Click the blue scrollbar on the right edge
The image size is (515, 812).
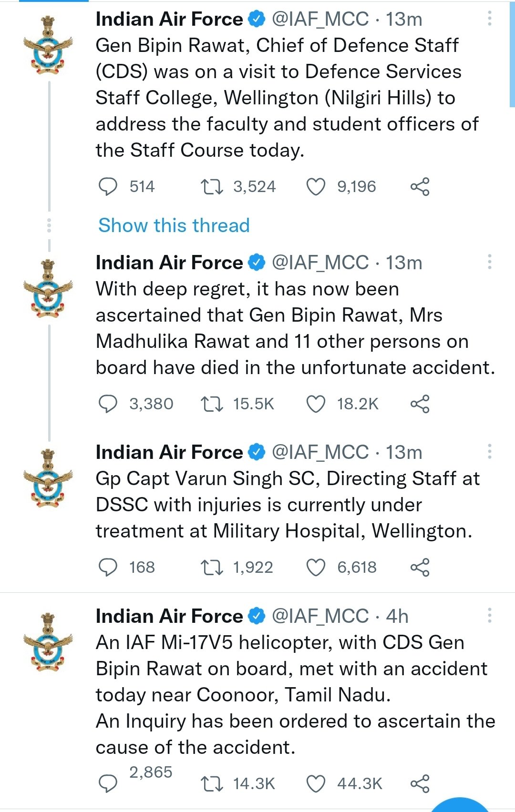point(512,53)
